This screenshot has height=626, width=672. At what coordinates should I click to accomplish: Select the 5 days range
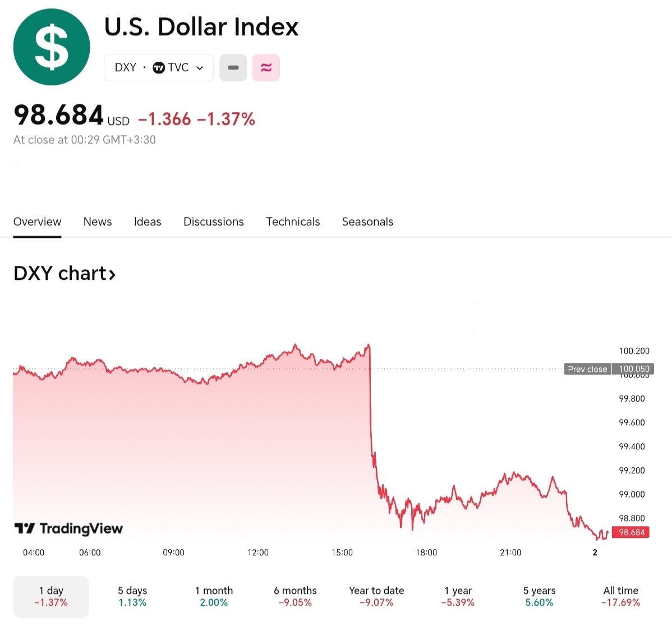point(132,596)
